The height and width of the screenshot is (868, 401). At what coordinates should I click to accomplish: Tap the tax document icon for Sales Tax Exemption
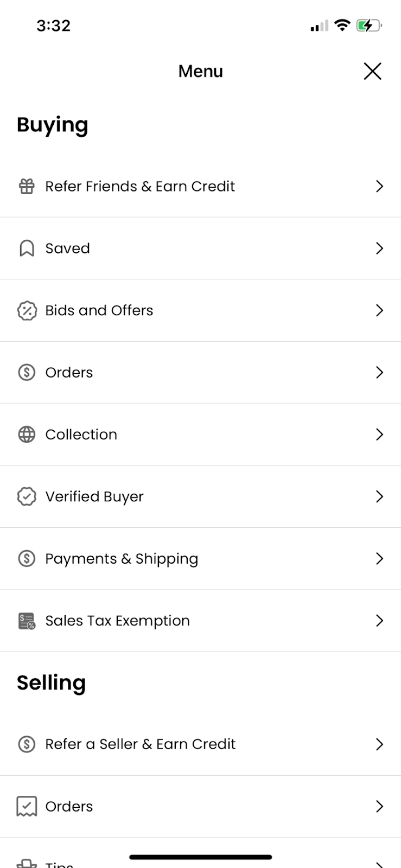27,621
